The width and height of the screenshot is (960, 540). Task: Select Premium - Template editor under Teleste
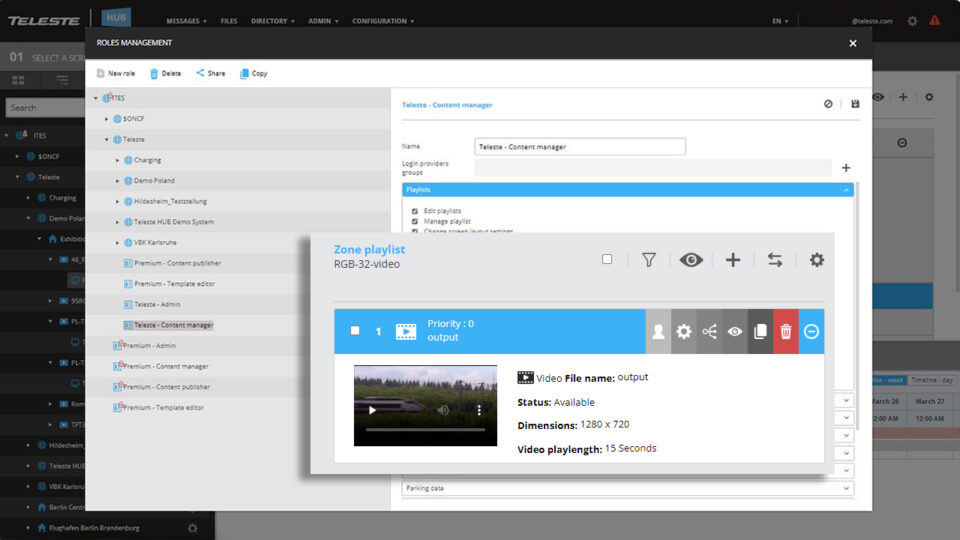174,284
